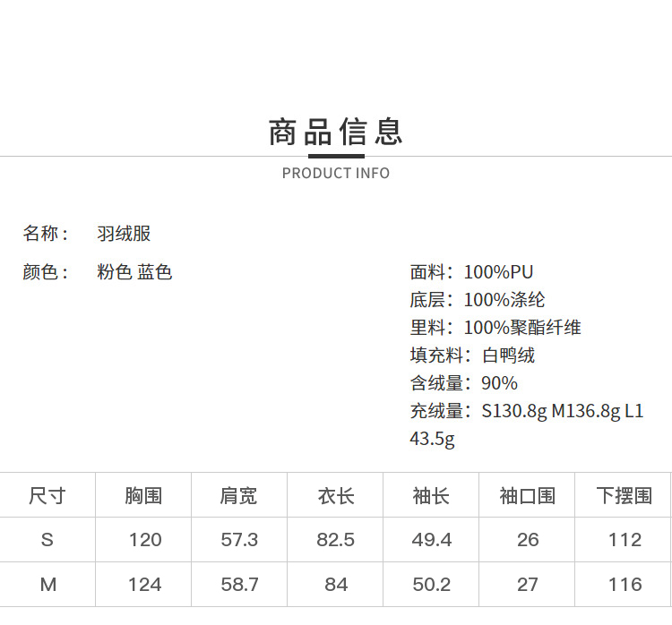Click the 胸围 column header

tap(143, 496)
